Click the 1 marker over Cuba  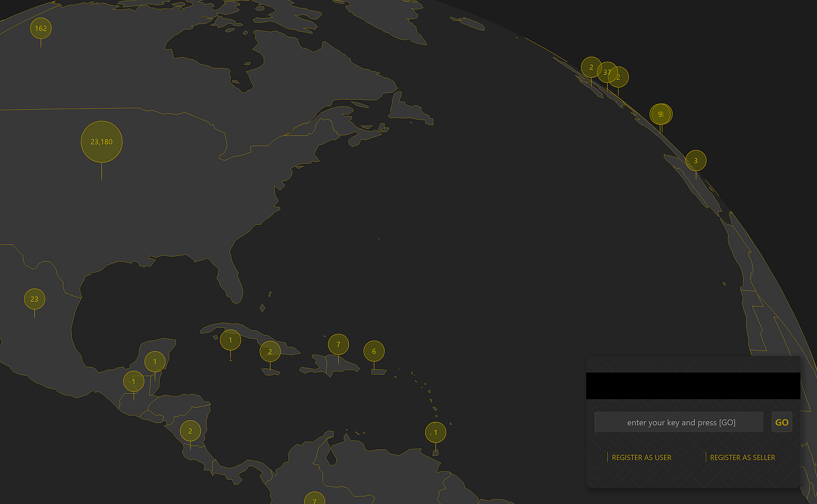click(x=230, y=340)
